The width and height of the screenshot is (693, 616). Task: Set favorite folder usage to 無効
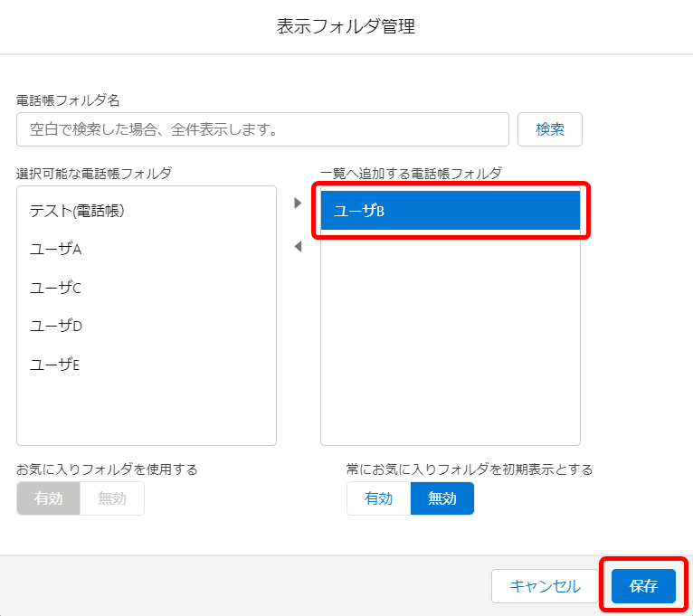click(112, 498)
